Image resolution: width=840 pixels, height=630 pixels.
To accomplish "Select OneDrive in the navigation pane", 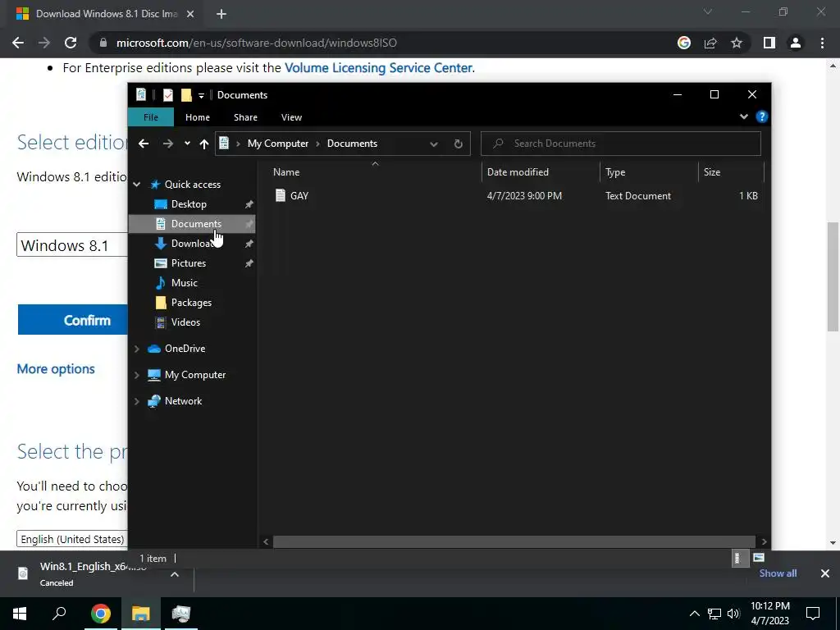I will tap(185, 348).
